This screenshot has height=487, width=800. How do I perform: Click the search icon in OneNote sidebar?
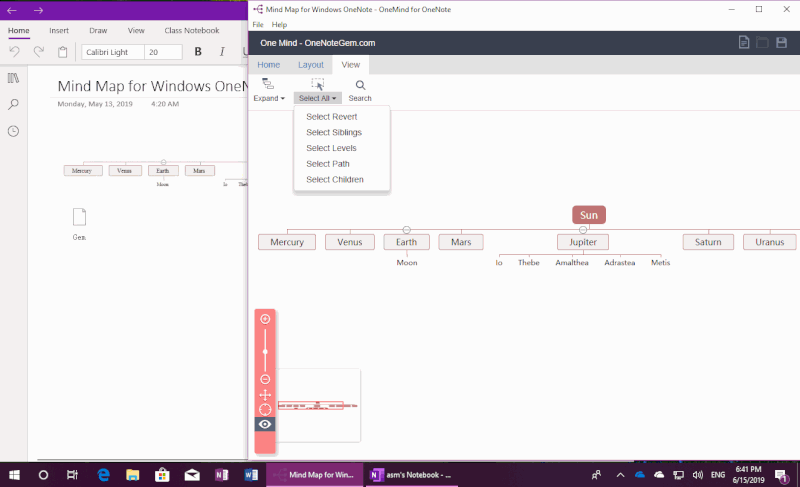coord(13,105)
